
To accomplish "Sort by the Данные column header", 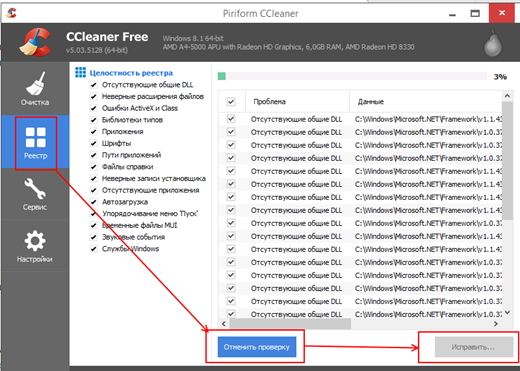I will 426,101.
